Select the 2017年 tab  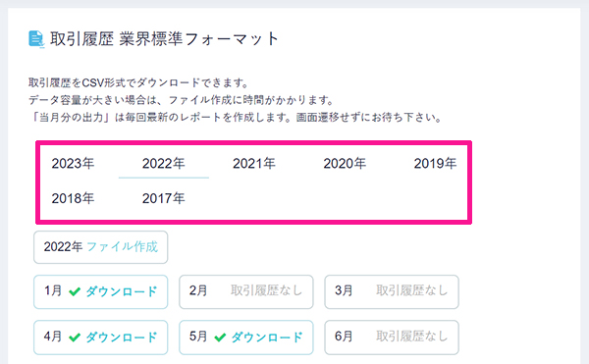(163, 198)
